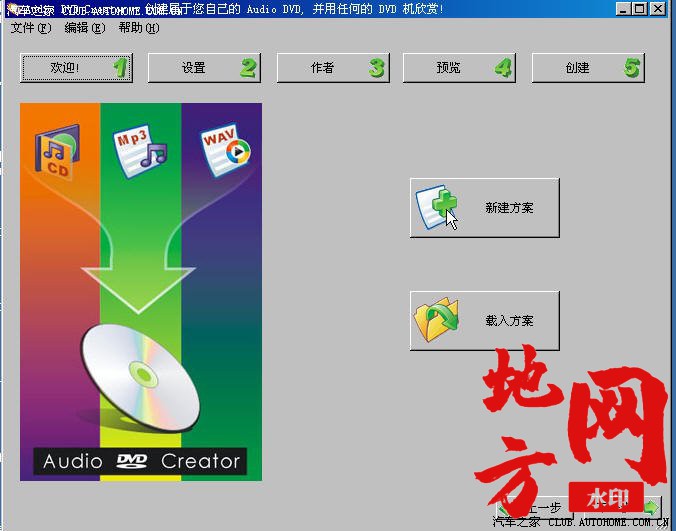Close the Audio DVD Creator window
This screenshot has height=531, width=676.
point(658,8)
